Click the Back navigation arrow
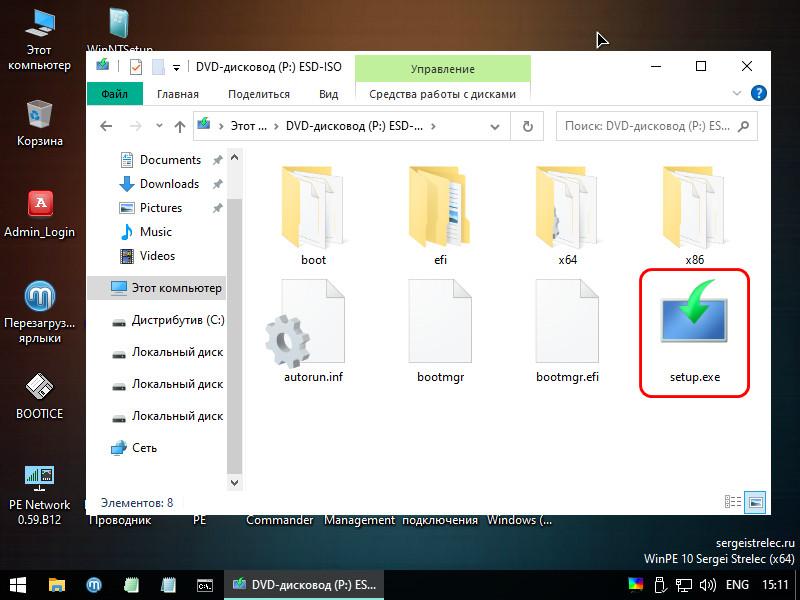This screenshot has width=800, height=600. (106, 126)
